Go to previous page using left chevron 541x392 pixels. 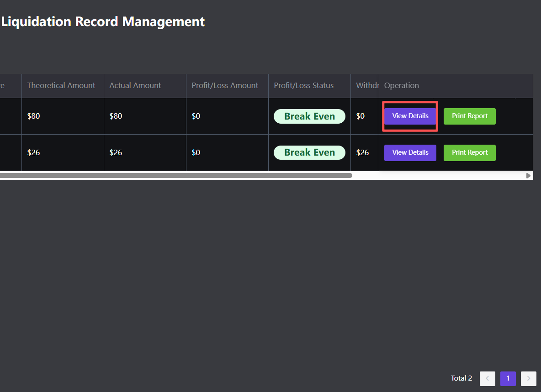click(x=487, y=378)
